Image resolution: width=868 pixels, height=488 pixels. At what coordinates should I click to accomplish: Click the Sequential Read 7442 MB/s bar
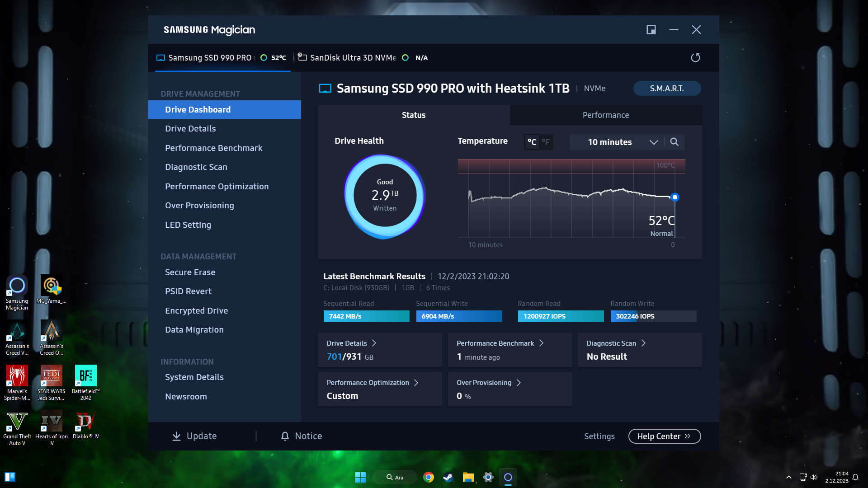point(366,316)
